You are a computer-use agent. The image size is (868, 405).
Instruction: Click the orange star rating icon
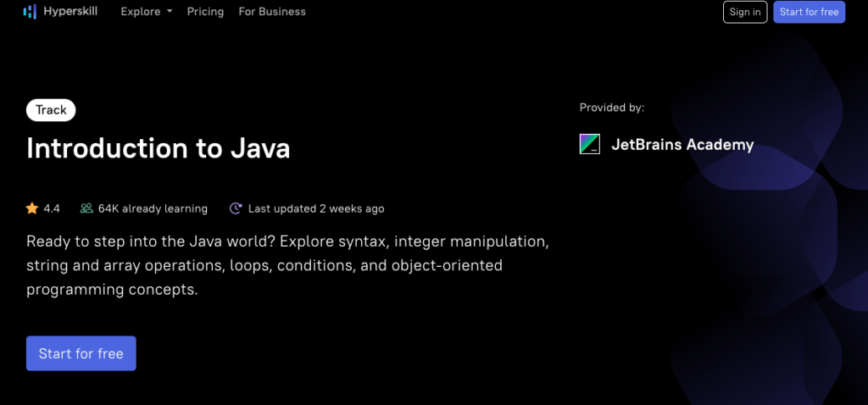coord(32,208)
